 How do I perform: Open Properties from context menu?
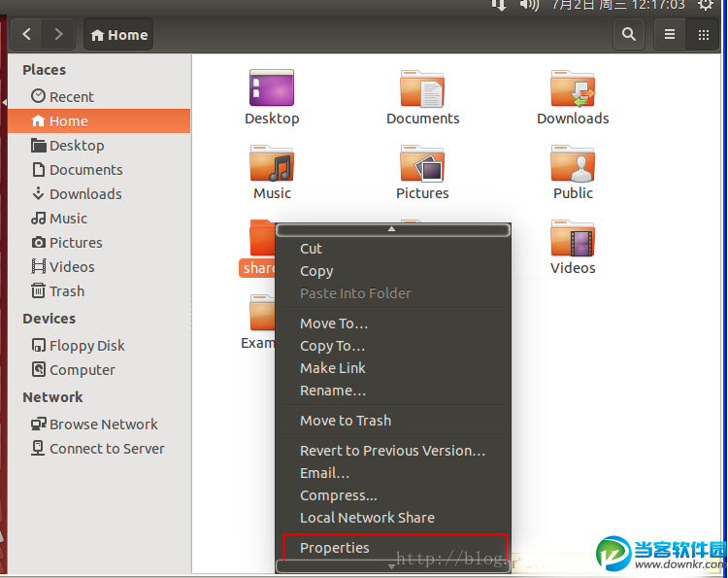point(395,548)
